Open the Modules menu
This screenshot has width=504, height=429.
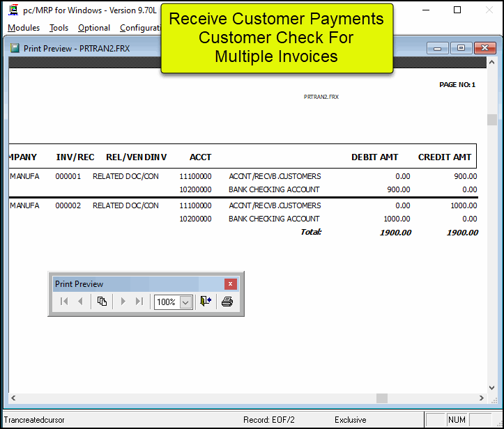[24, 28]
